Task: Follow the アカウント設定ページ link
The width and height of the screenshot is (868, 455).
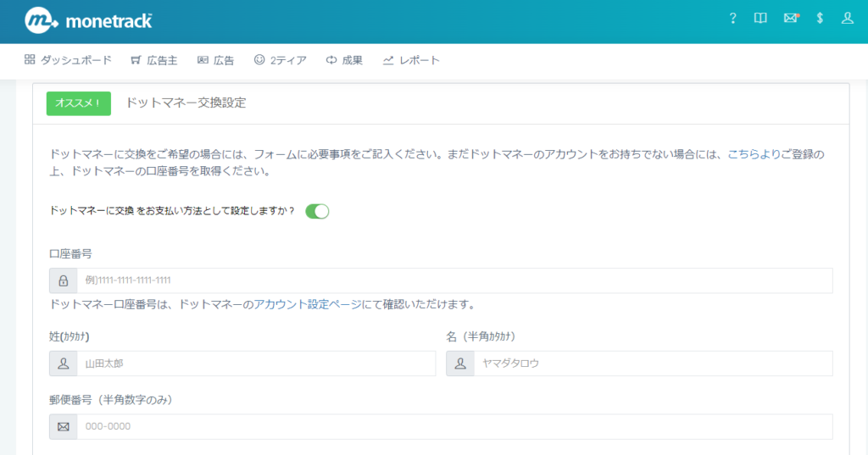Action: [x=307, y=304]
